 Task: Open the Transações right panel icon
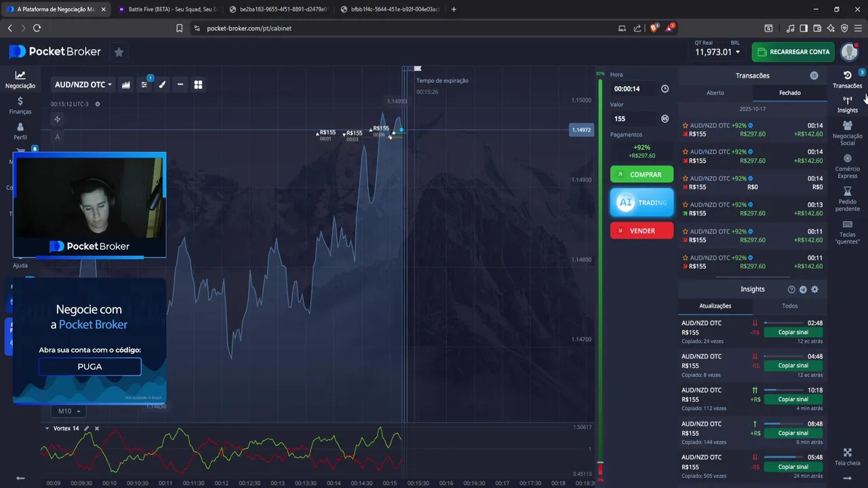click(x=848, y=79)
